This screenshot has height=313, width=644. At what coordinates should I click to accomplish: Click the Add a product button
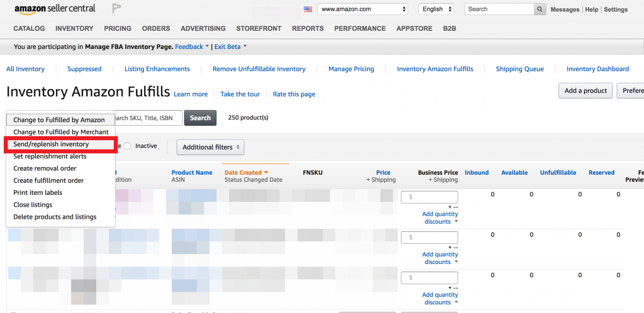586,91
